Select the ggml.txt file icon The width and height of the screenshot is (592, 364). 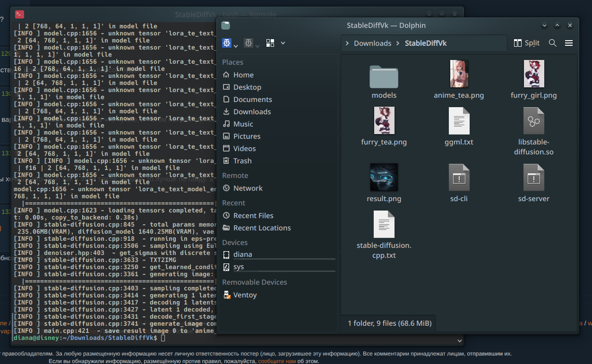tap(459, 121)
